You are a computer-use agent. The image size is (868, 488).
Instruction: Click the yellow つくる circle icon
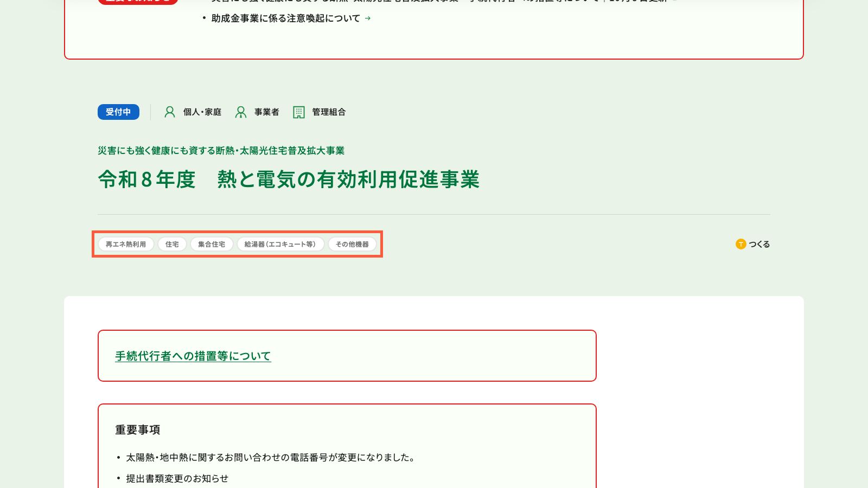(x=741, y=244)
